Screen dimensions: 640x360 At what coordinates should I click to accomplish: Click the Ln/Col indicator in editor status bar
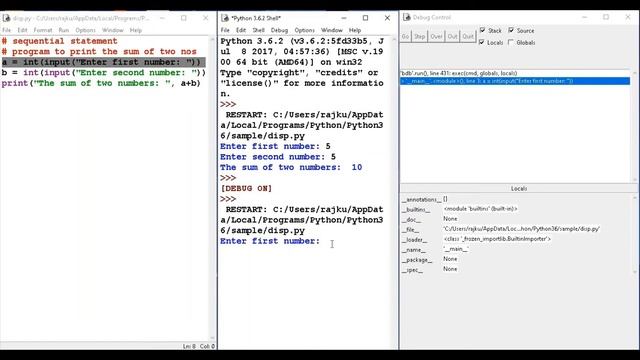[198, 346]
